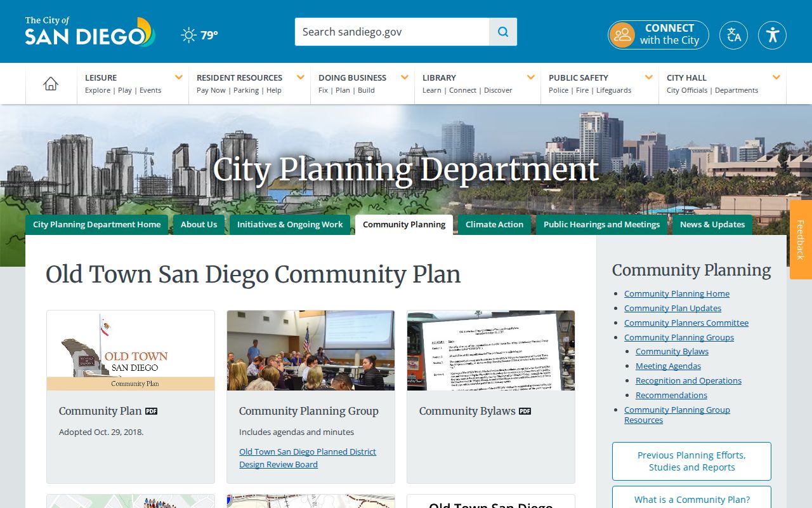Screen dimensions: 812x508
Task: Expand the Doing Business menu arrow
Action: tap(404, 77)
